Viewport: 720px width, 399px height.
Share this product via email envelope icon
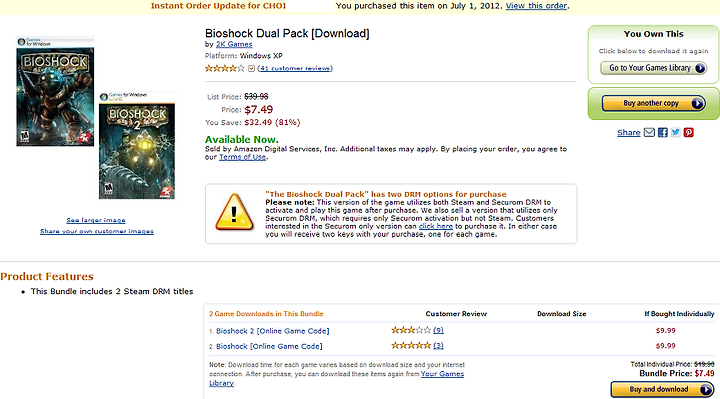click(649, 133)
